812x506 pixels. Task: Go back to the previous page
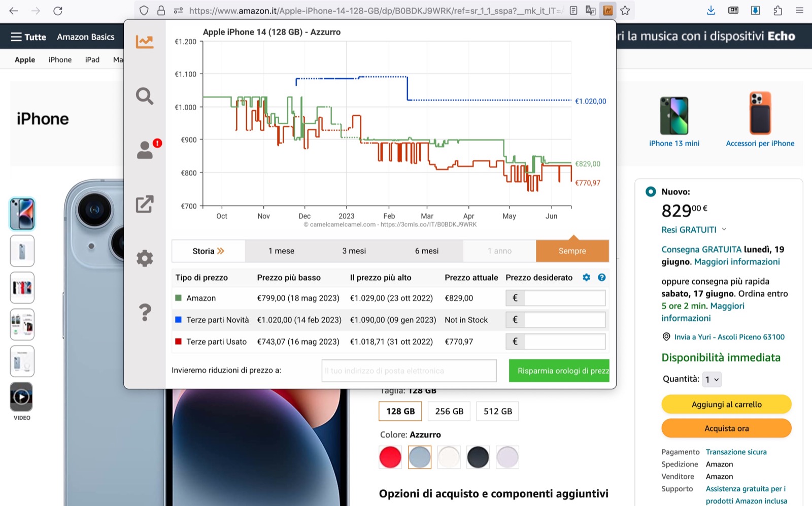14,11
